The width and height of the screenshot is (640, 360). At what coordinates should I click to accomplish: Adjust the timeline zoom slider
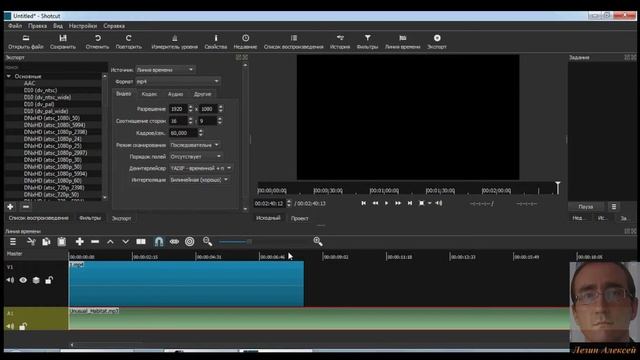pos(249,242)
